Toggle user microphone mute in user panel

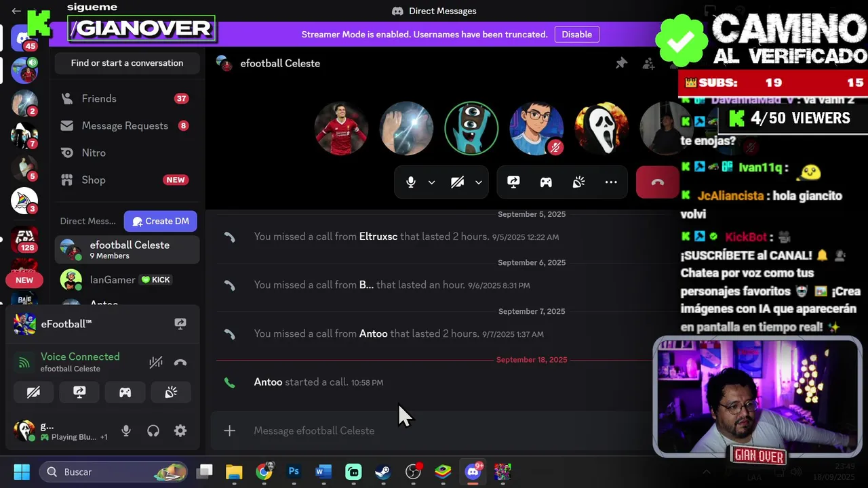pos(126,430)
